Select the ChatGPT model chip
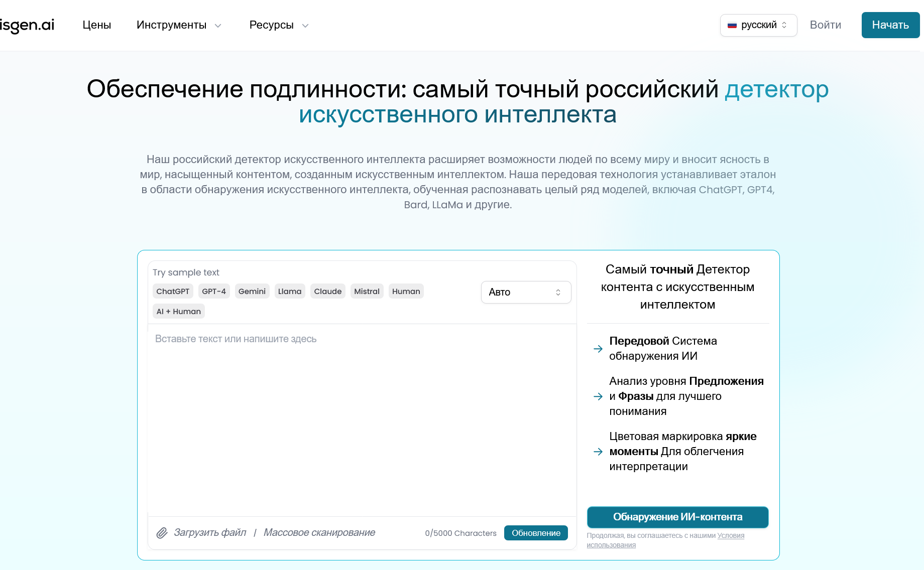924x570 pixels. [x=173, y=291]
